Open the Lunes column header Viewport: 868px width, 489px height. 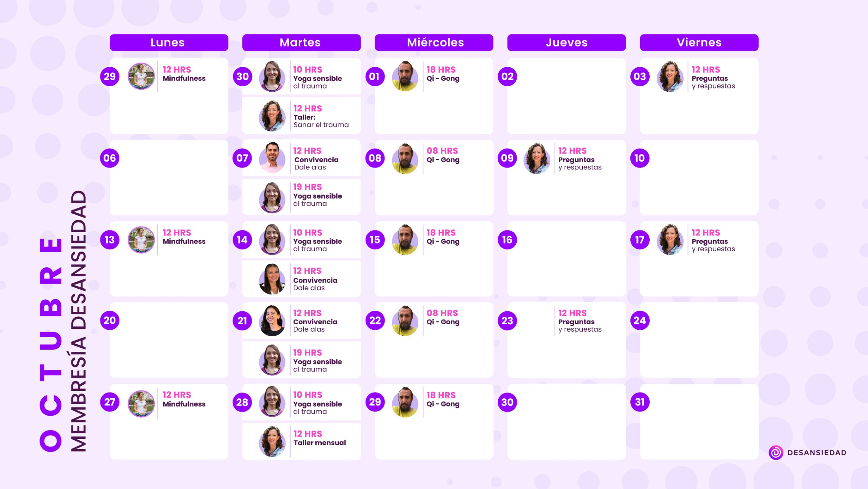[169, 42]
